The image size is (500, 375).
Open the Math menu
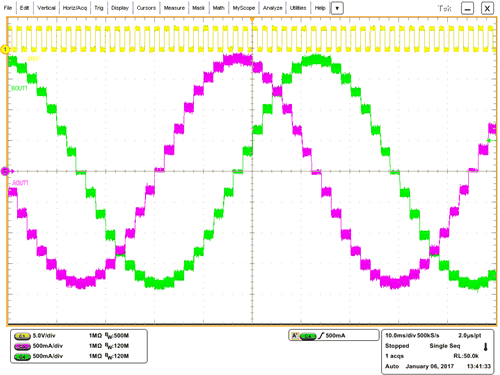(218, 8)
